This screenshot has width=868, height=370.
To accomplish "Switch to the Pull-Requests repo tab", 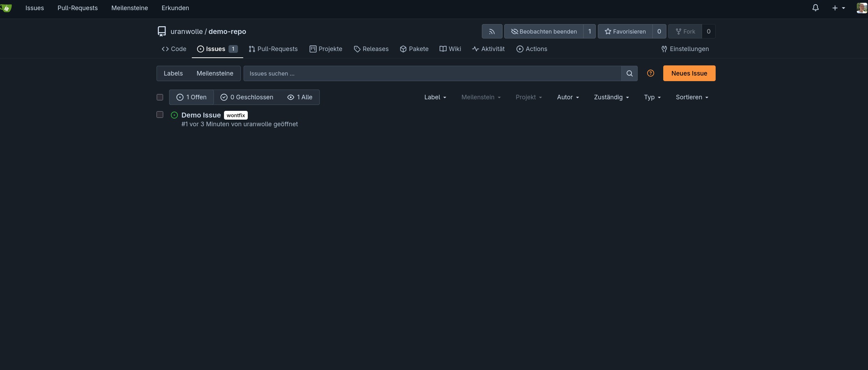I will (273, 49).
